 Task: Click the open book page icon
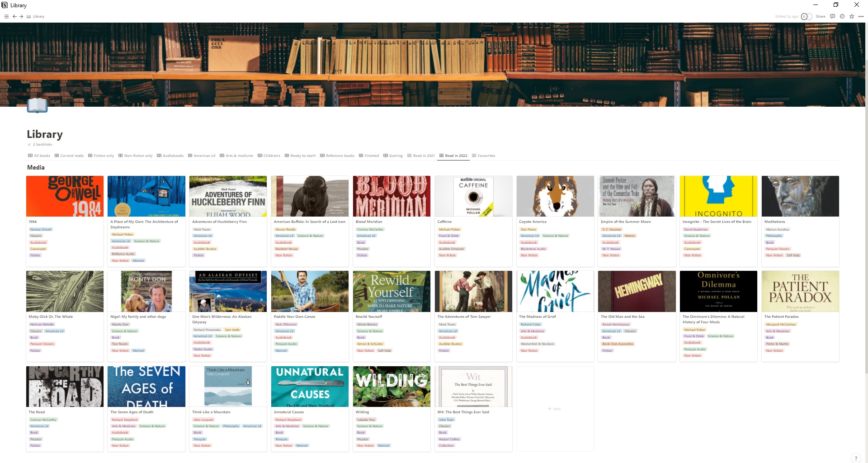pyautogui.click(x=37, y=105)
